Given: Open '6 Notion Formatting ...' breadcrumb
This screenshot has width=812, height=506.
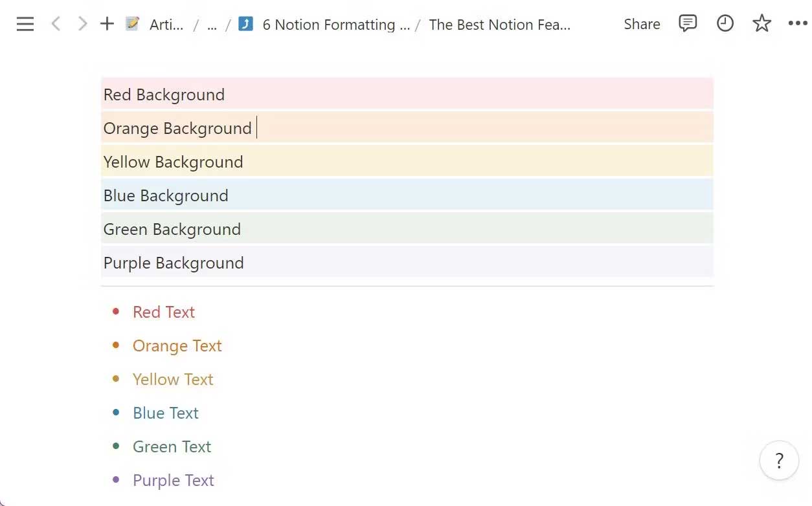Looking at the screenshot, I should (x=336, y=25).
